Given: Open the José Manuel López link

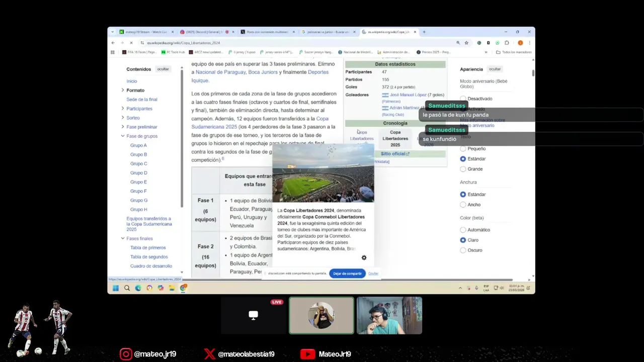Looking at the screenshot, I should 408,95.
